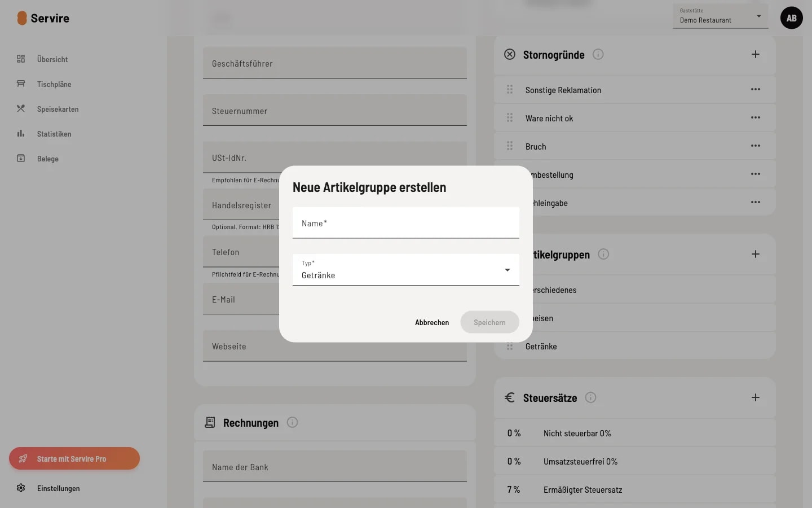Click the Steuersätze euro icon
This screenshot has height=508, width=812.
coord(510,397)
